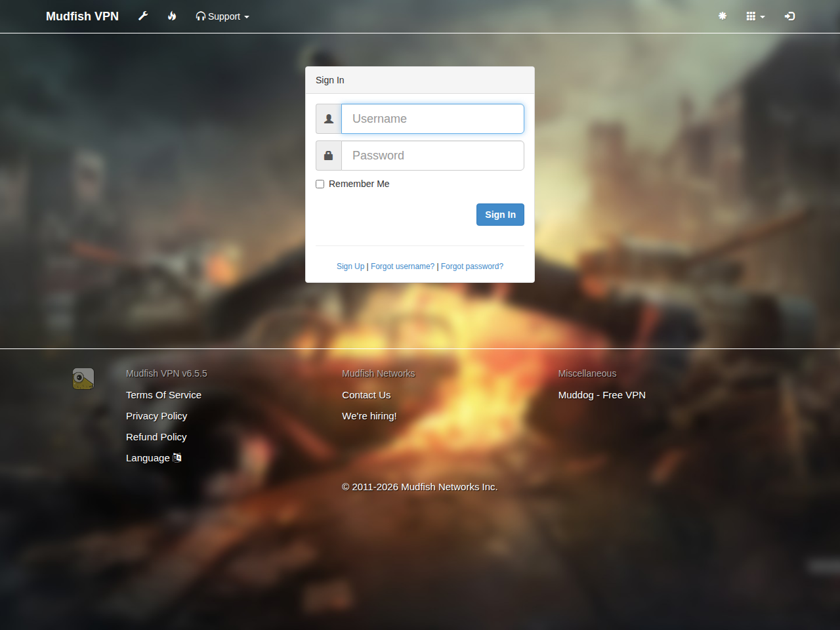The image size is (840, 630).
Task: Click the Mudfish logo icon in footer
Action: pyautogui.click(x=83, y=379)
